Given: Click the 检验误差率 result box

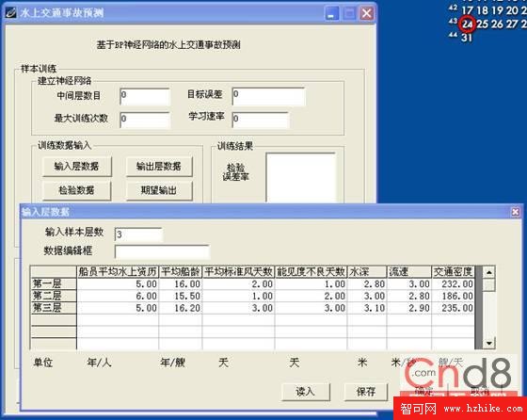Looking at the screenshot, I should (x=301, y=178).
